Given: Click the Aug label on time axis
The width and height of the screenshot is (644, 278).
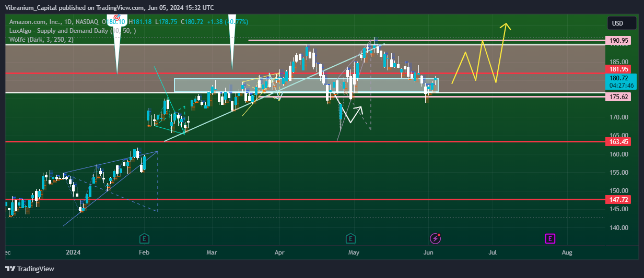Looking at the screenshot, I should 567,252.
